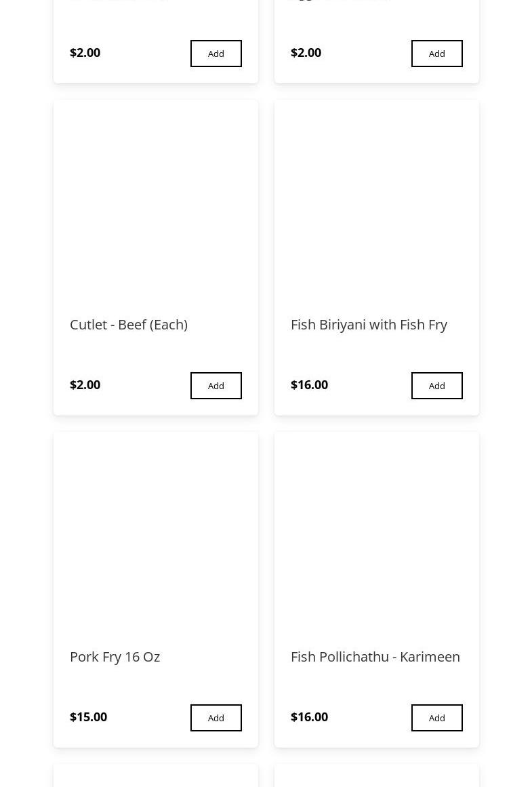Click the $16.00 price under Fish Biriyani
532x787 pixels.
click(309, 385)
